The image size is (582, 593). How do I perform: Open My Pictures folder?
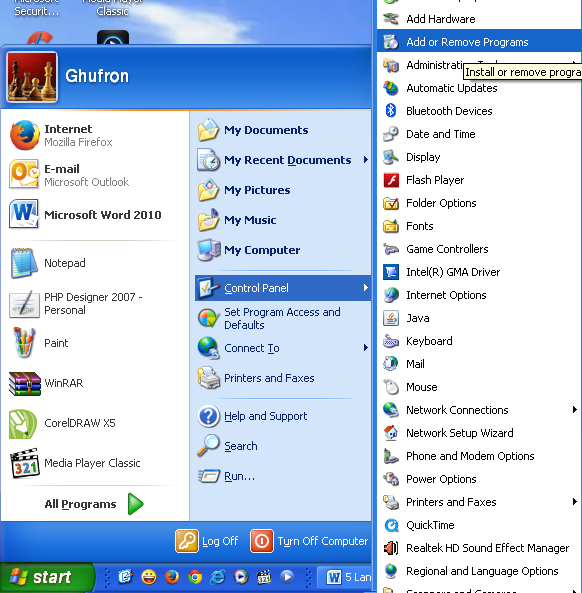coord(282,190)
